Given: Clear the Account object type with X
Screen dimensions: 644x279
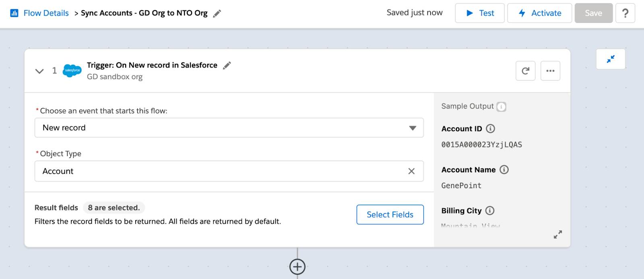Looking at the screenshot, I should point(411,171).
